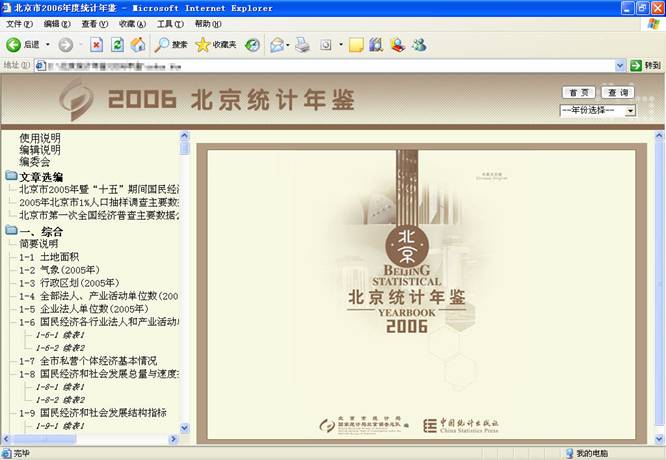Open the address bar dropdown arrow
Image resolution: width=666 pixels, height=460 pixels.
[620, 65]
